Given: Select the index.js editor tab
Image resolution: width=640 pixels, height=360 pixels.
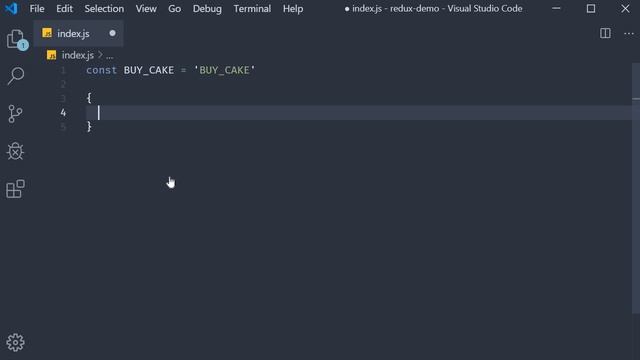Looking at the screenshot, I should [78, 33].
